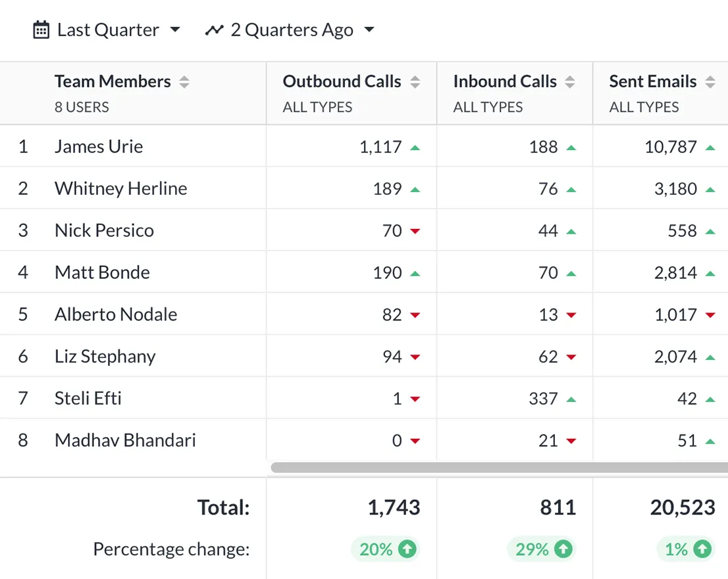Open the 2 Quarters Ago comparison dropdown

coord(369,30)
